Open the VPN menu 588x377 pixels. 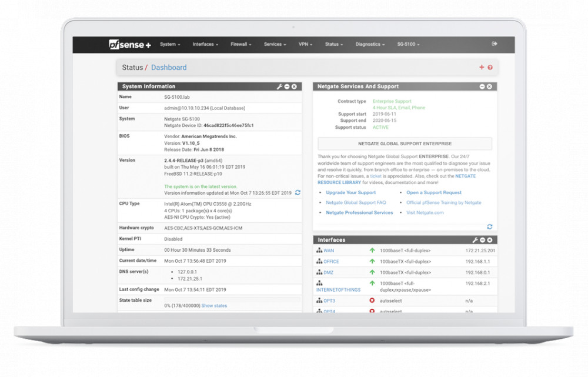pos(305,45)
